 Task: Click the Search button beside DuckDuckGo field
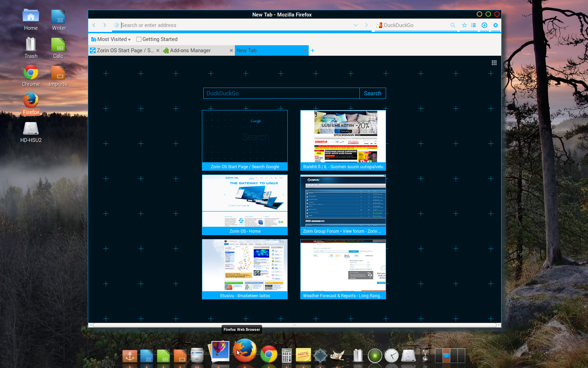[x=372, y=93]
